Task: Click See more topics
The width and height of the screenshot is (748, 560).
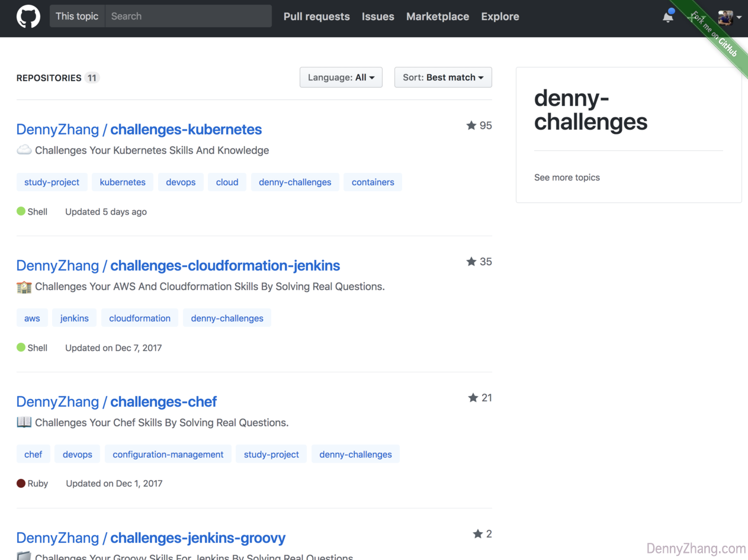Action: 567,178
